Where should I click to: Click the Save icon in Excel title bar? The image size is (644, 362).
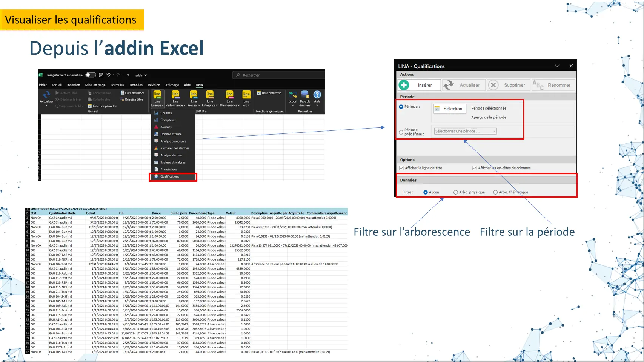coord(101,75)
